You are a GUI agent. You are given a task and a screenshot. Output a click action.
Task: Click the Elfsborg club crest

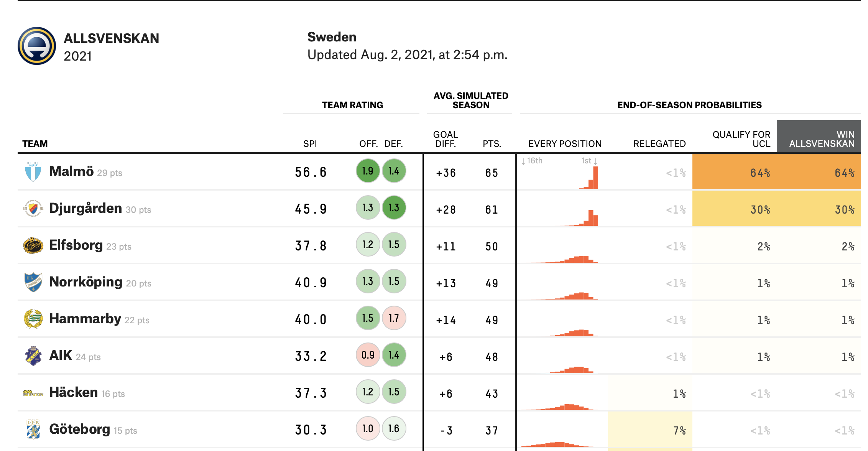pos(33,245)
